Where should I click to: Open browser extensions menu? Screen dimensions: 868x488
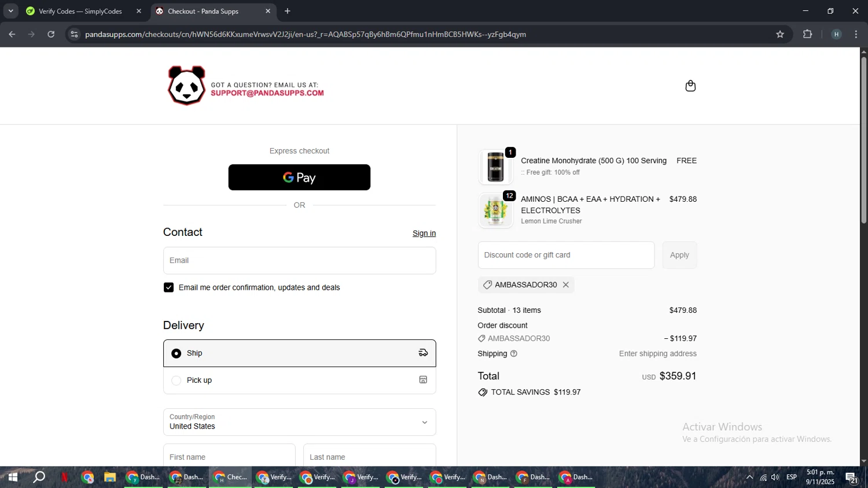pyautogui.click(x=808, y=35)
